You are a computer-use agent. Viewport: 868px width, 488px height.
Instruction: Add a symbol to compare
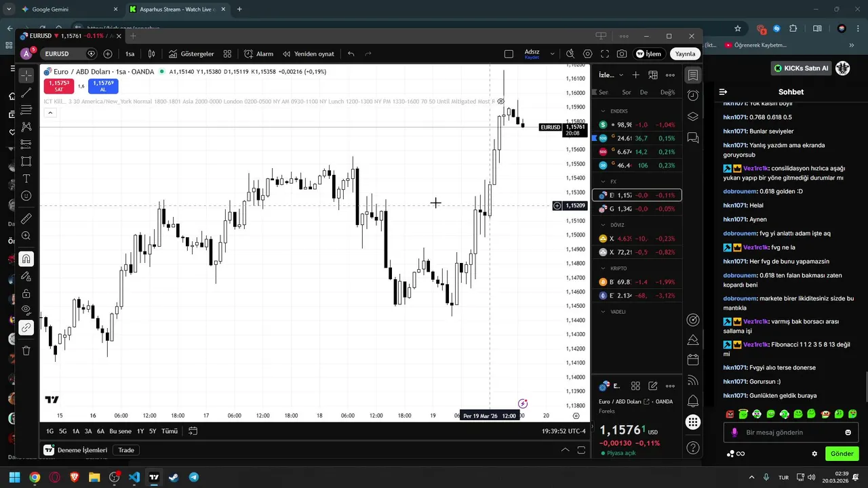[108, 54]
